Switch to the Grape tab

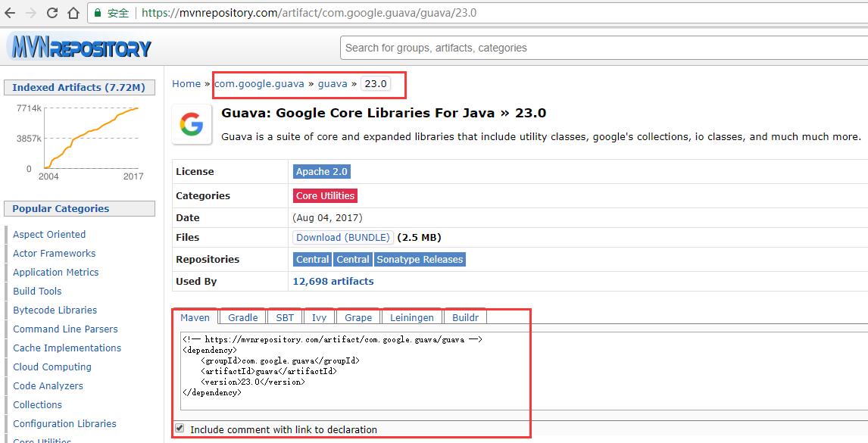pos(358,317)
